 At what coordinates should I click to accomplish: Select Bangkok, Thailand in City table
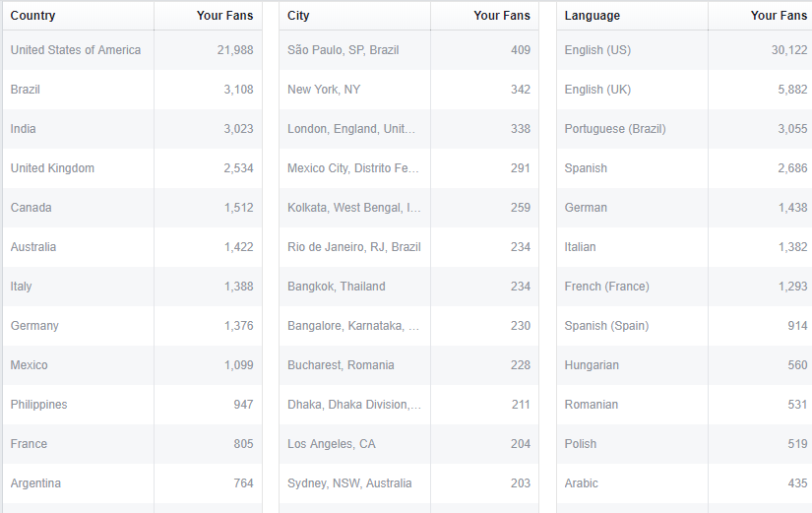pyautogui.click(x=337, y=287)
